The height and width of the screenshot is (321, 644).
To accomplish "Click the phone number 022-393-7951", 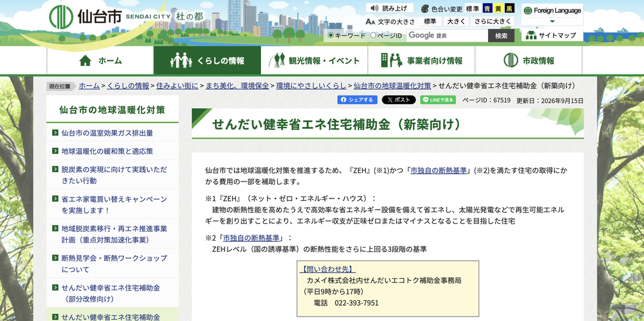I will click(357, 303).
